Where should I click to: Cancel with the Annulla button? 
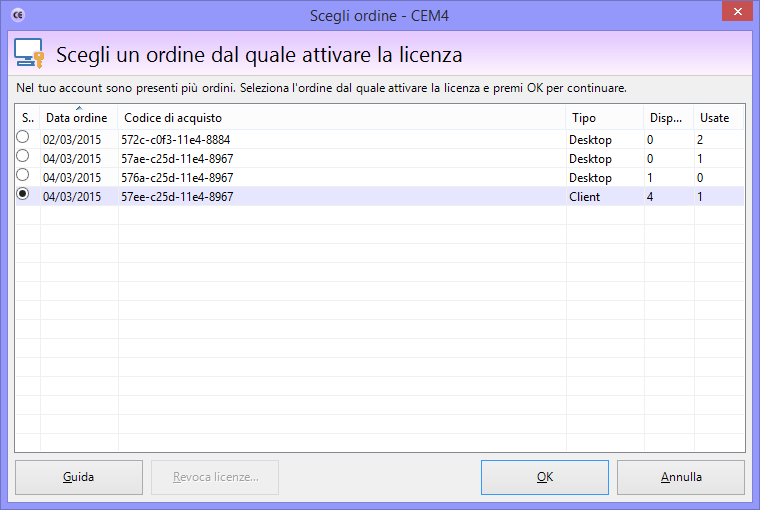[x=681, y=478]
